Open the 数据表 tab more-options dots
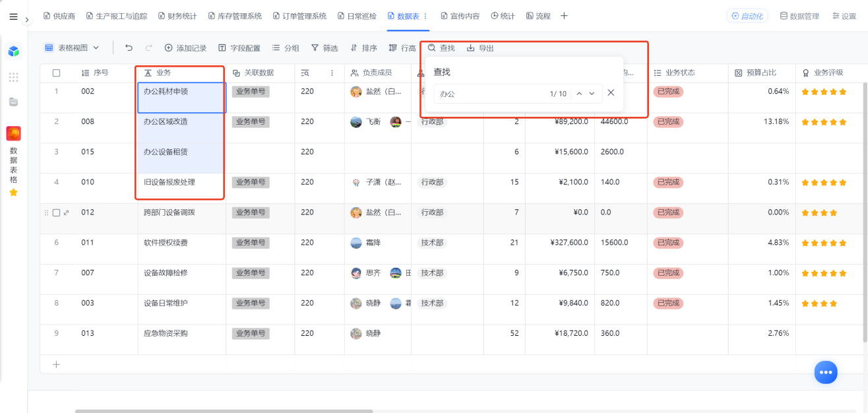 (425, 16)
